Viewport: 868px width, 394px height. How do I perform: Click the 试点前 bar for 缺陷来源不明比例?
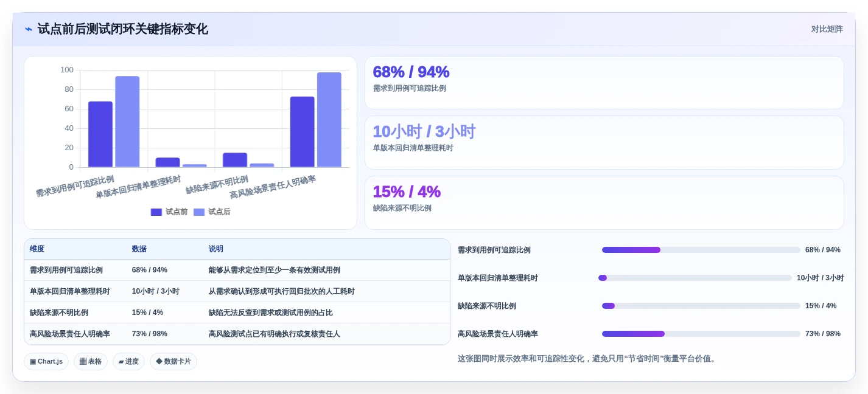click(x=235, y=160)
